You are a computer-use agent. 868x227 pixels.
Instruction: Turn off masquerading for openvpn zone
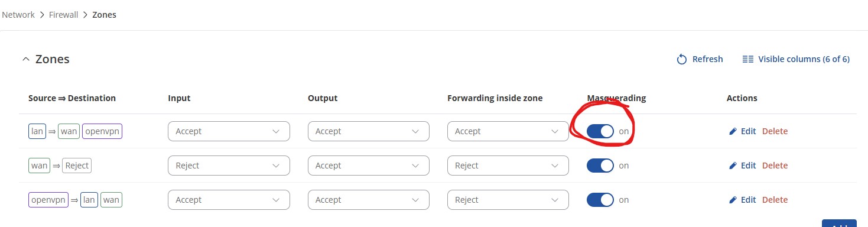coord(600,200)
